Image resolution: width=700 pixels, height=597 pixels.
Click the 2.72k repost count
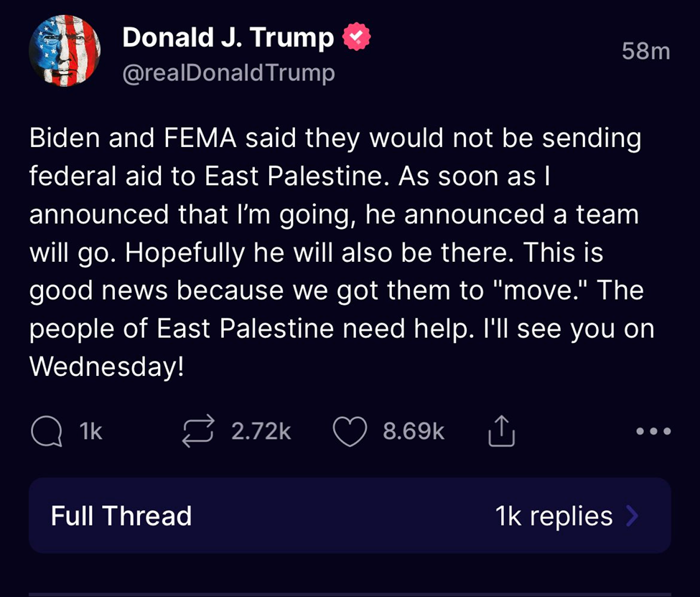[261, 432]
